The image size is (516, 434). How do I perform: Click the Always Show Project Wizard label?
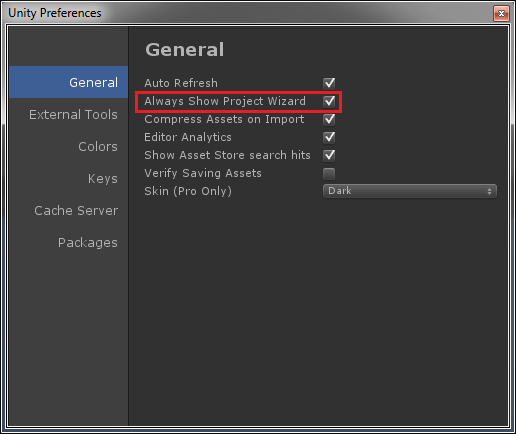(225, 101)
